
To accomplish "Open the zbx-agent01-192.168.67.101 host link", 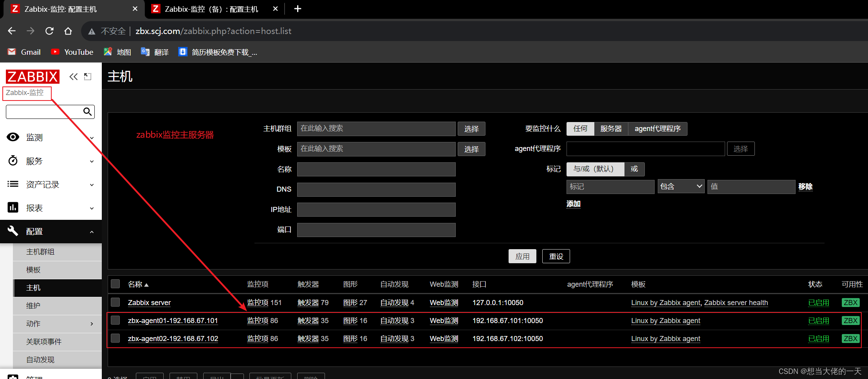I will coord(173,321).
